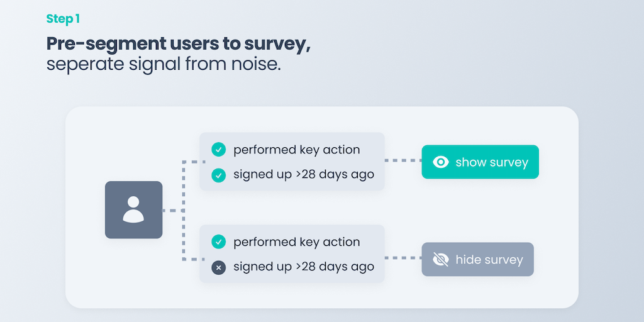Click the eye icon in show survey
The image size is (644, 322).
coord(441,162)
